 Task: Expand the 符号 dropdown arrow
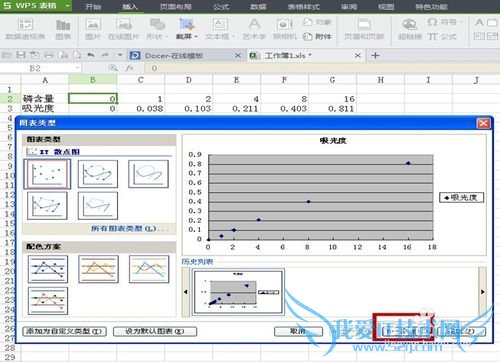pos(461,22)
